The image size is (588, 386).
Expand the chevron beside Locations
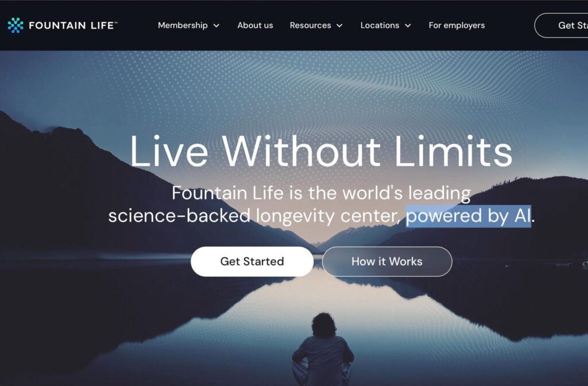click(x=408, y=25)
